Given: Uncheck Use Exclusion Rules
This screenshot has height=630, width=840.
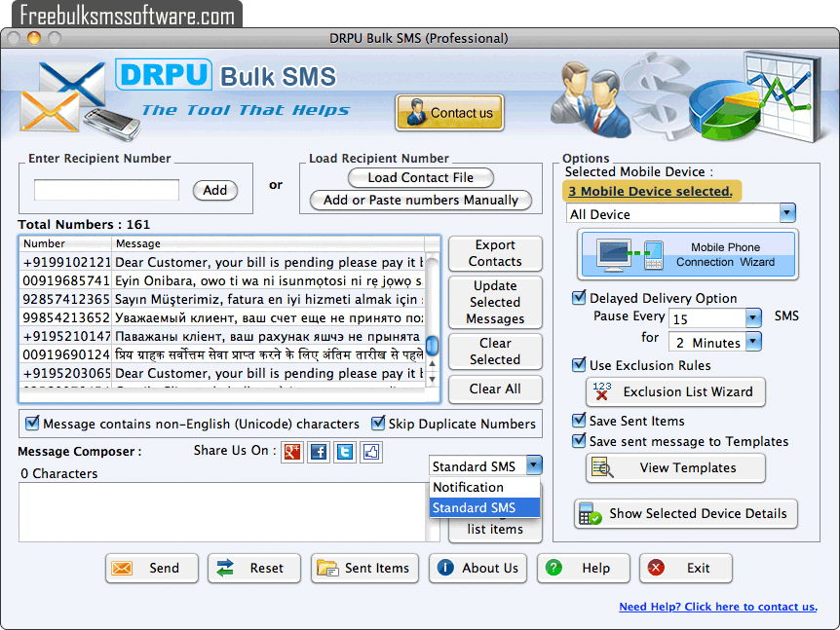Looking at the screenshot, I should pyautogui.click(x=579, y=364).
